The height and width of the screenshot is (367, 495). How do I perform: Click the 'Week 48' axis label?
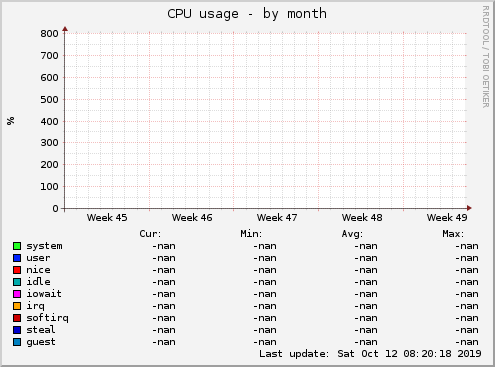point(362,218)
